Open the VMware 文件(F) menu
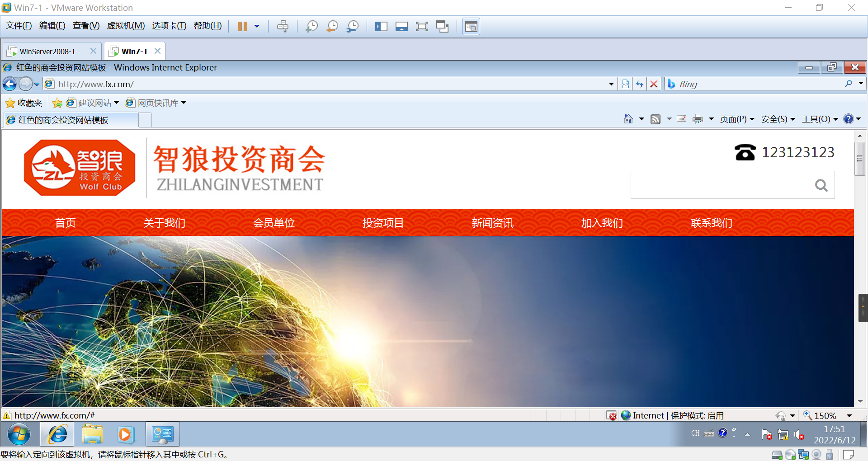Viewport: 868px width, 461px height. click(19, 26)
